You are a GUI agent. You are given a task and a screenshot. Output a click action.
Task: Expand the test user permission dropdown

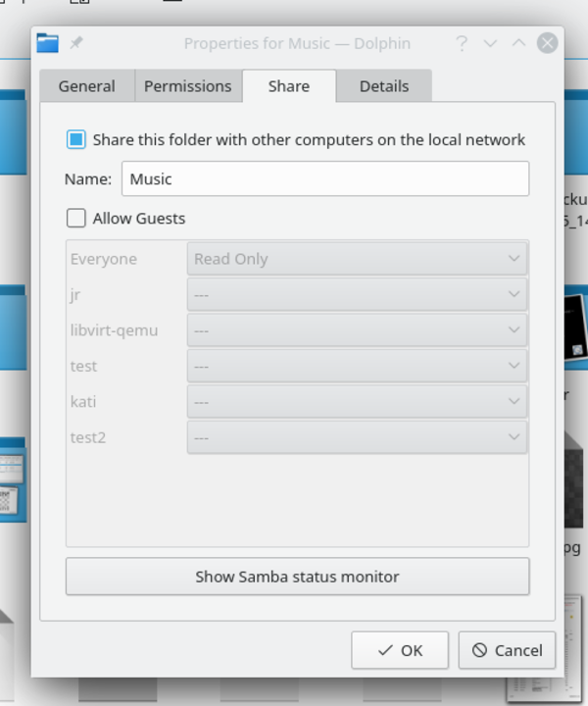(x=357, y=366)
